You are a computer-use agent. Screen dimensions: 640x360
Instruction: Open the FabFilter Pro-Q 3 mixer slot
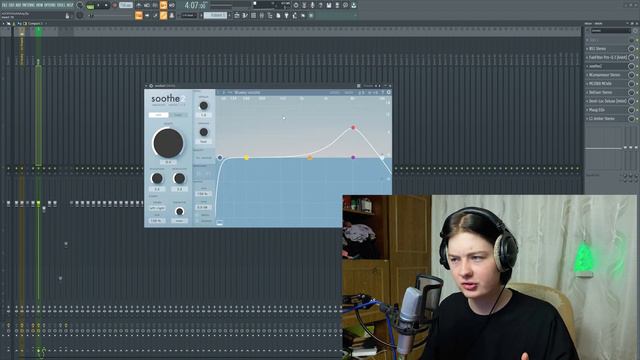(607, 58)
